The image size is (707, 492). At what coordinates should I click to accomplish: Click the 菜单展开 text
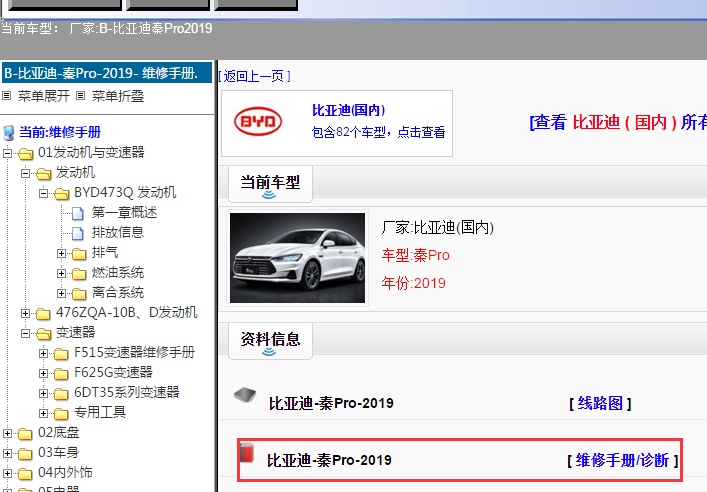tap(44, 96)
